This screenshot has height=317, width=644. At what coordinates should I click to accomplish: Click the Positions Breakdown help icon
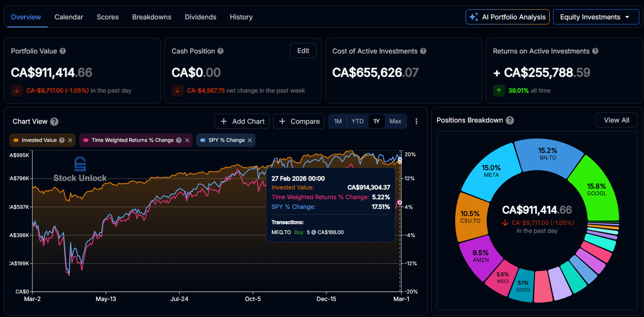pyautogui.click(x=510, y=120)
